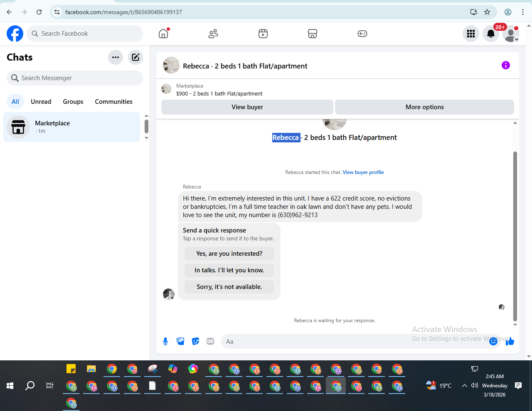Open the Windows Start menu
Image resolution: width=532 pixels, height=411 pixels.
tap(10, 386)
